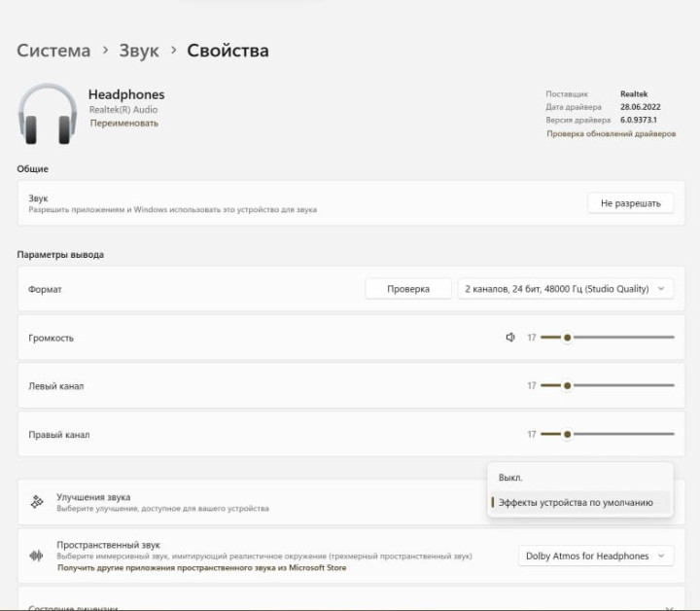The image size is (700, 611).
Task: Click the Пространственный звук waveform icon
Action: pos(37,556)
